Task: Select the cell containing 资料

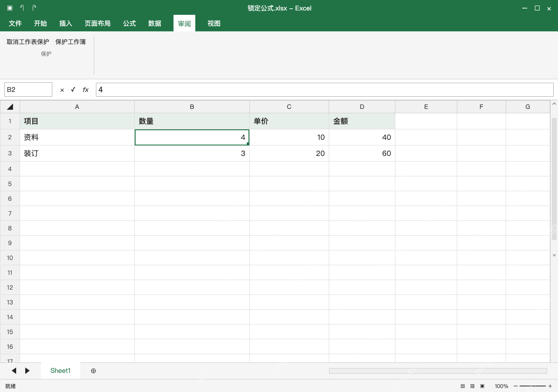Action: coord(77,137)
